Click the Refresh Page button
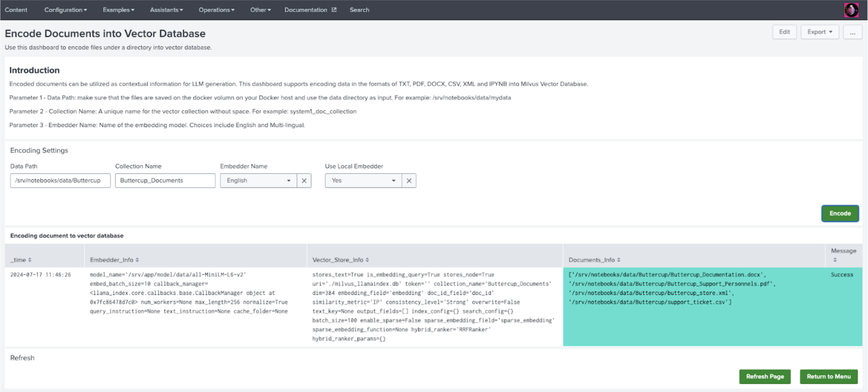This screenshot has height=392, width=868. [x=765, y=376]
